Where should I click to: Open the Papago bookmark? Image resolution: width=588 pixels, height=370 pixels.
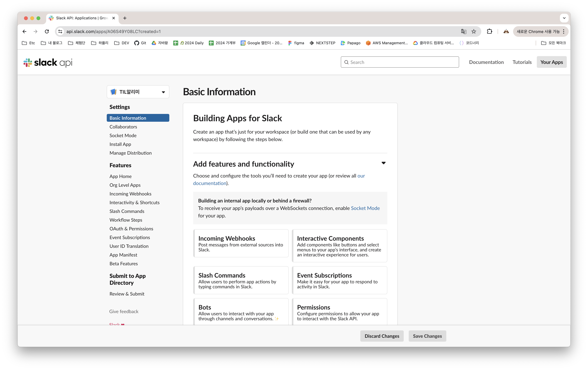(351, 43)
